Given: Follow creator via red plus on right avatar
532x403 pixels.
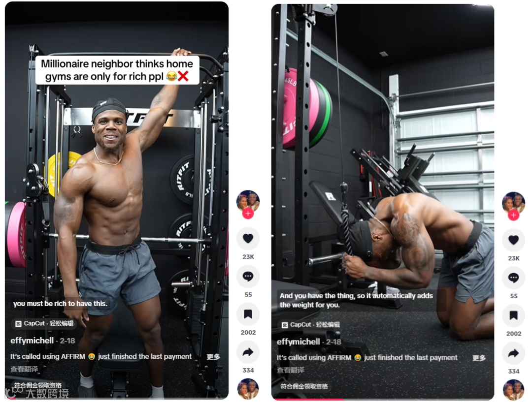Looking at the screenshot, I should [513, 215].
